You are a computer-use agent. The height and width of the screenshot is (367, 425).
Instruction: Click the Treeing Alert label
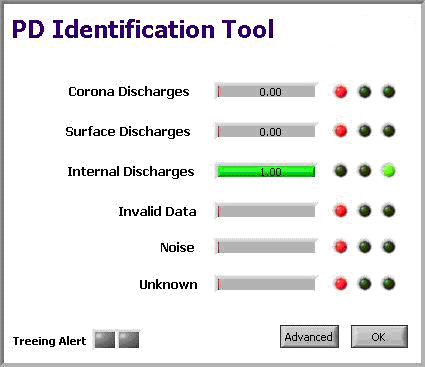[49, 341]
